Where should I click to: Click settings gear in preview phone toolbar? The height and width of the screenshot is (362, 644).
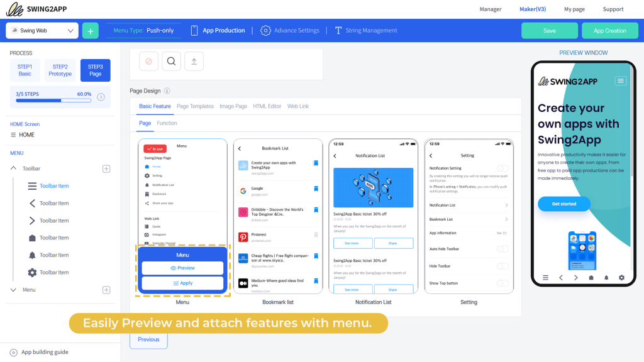pos(621,277)
